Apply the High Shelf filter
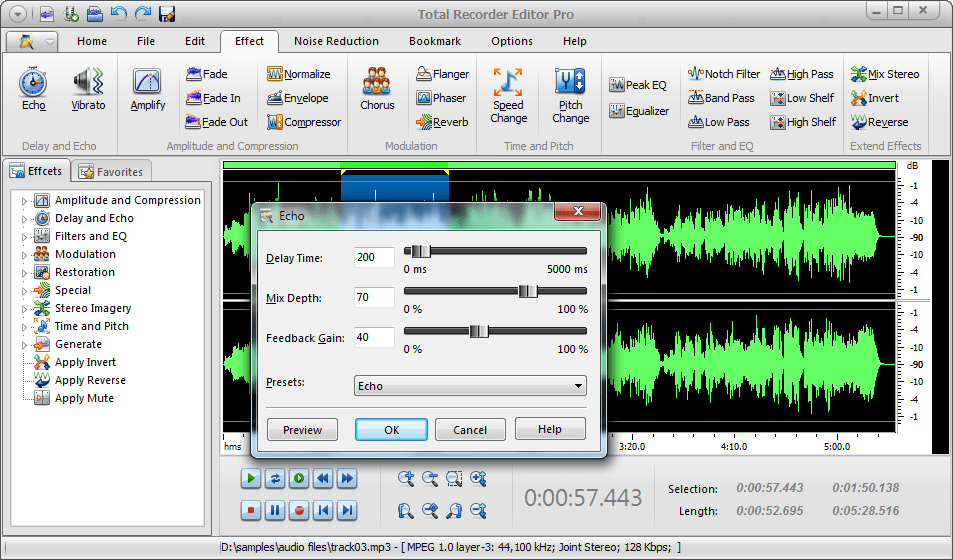Viewport: 953px width, 560px height. (x=803, y=122)
